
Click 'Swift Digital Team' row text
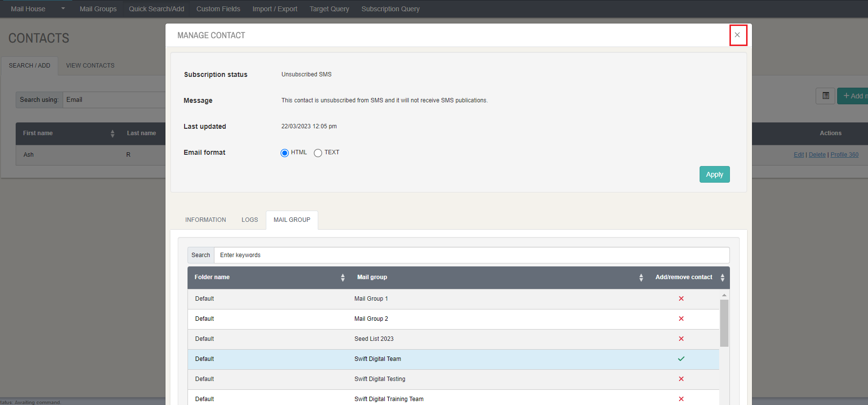click(377, 359)
